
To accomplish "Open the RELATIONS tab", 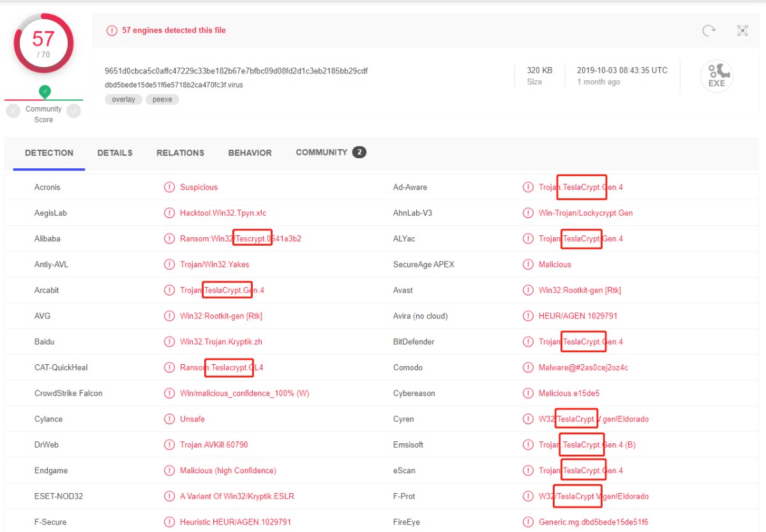I will pos(181,153).
